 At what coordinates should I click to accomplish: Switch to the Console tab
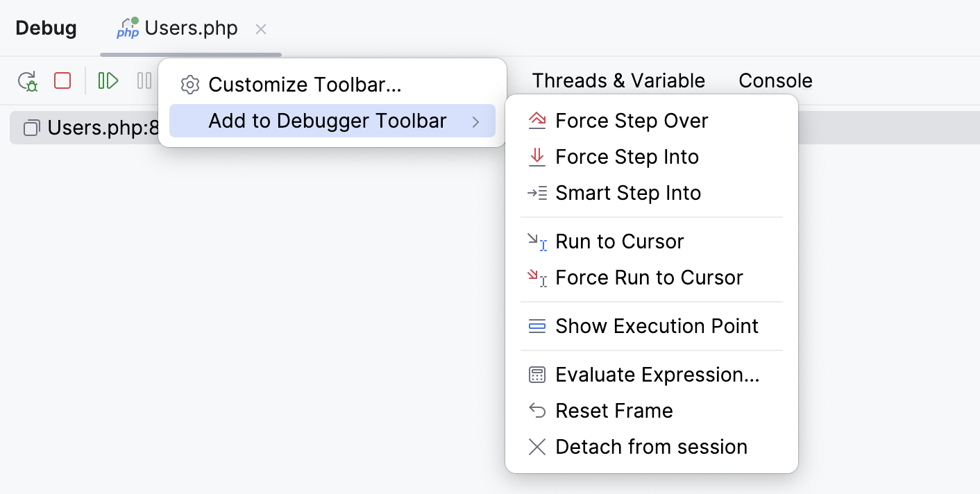[775, 80]
